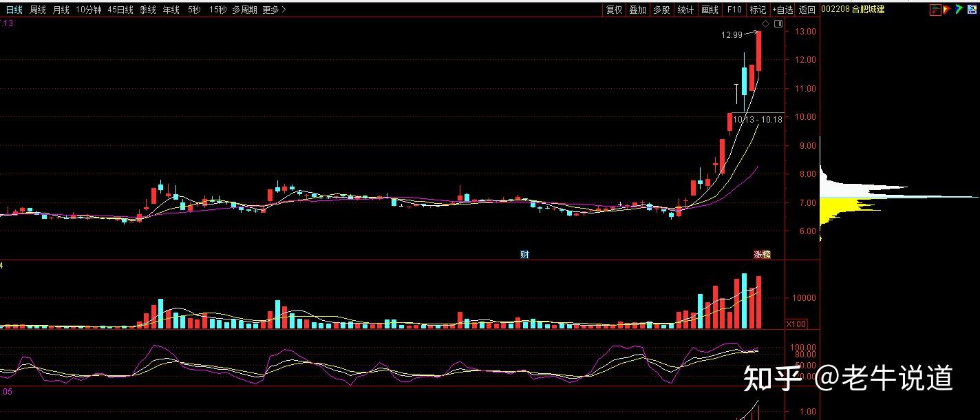Click the 统计 statistics button
This screenshot has height=420, width=980.
[x=685, y=10]
